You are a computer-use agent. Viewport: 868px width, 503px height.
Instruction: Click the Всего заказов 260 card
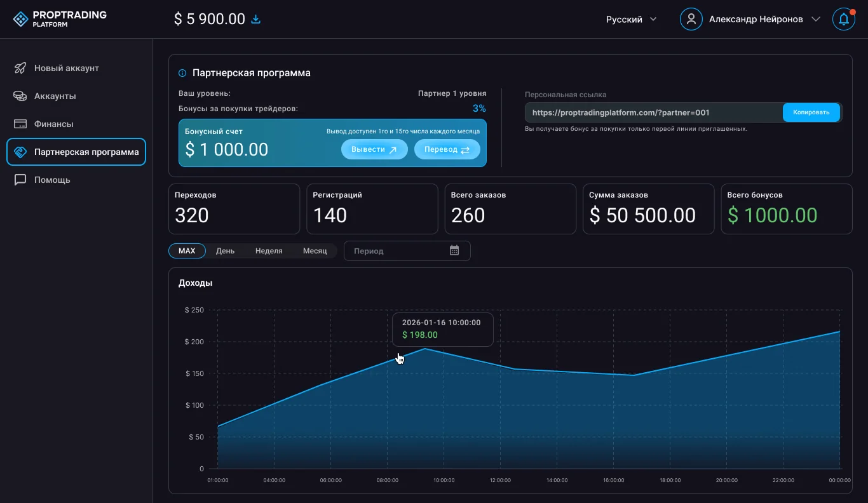(x=510, y=209)
